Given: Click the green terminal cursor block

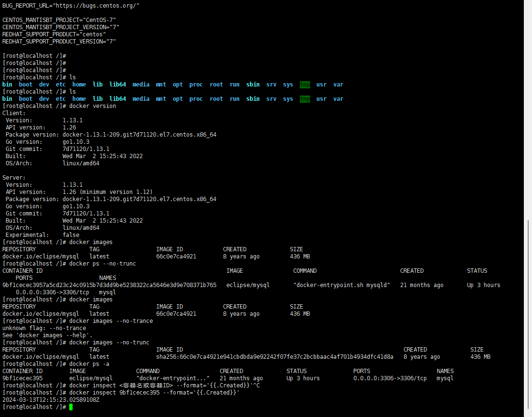Looking at the screenshot, I should coord(71,407).
